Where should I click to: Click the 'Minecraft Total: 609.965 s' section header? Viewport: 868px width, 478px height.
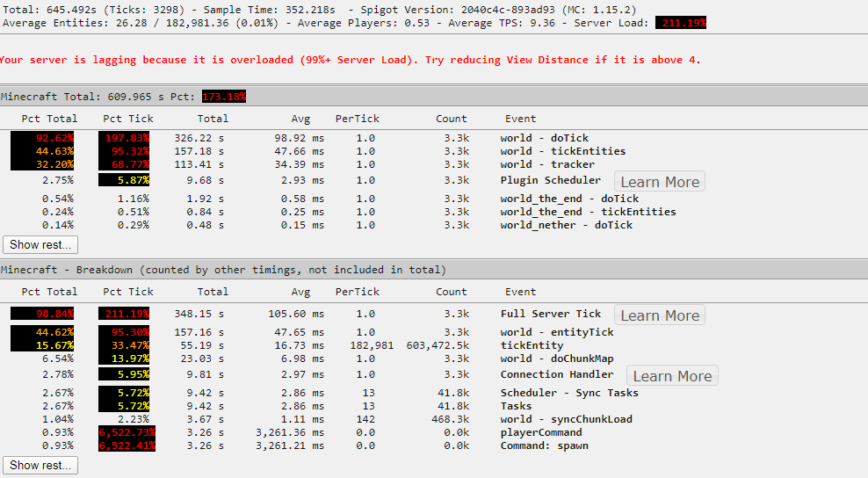click(x=434, y=97)
